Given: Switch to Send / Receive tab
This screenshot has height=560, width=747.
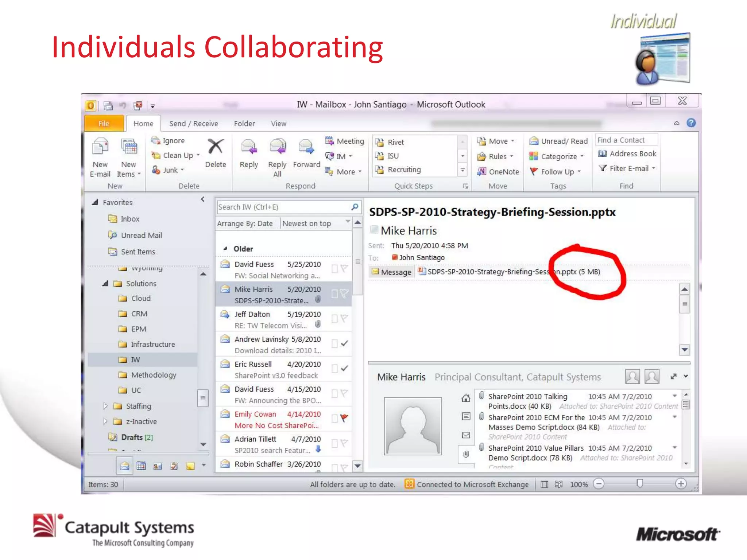Looking at the screenshot, I should [x=194, y=124].
